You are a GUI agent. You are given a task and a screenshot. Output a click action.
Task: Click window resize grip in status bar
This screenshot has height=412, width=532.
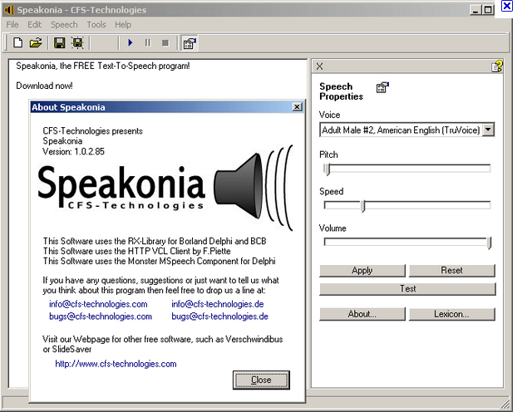tap(505, 404)
